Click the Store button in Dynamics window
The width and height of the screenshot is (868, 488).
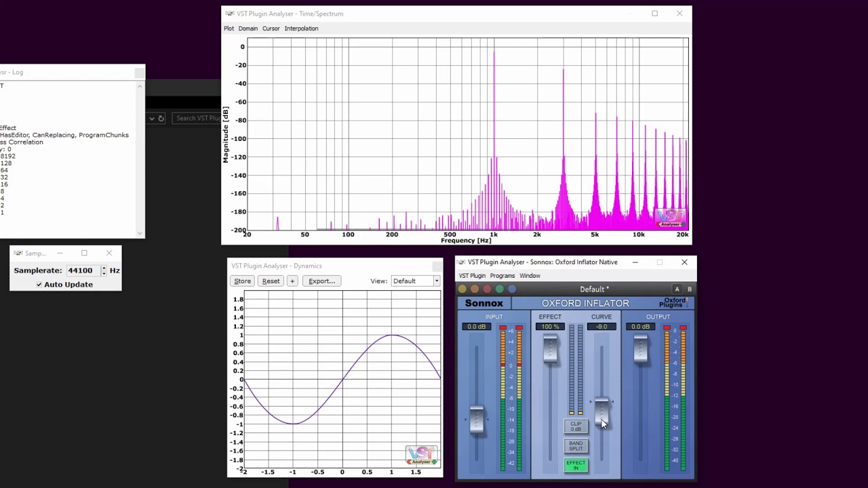tap(242, 281)
